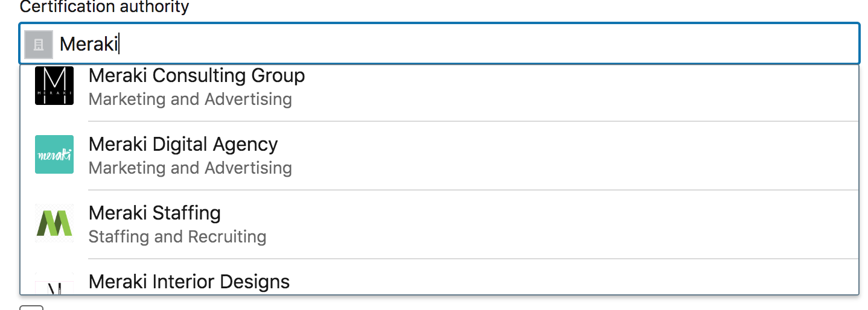Choose Meraki Digital Agency from suggestions
The width and height of the screenshot is (868, 310).
(x=183, y=145)
